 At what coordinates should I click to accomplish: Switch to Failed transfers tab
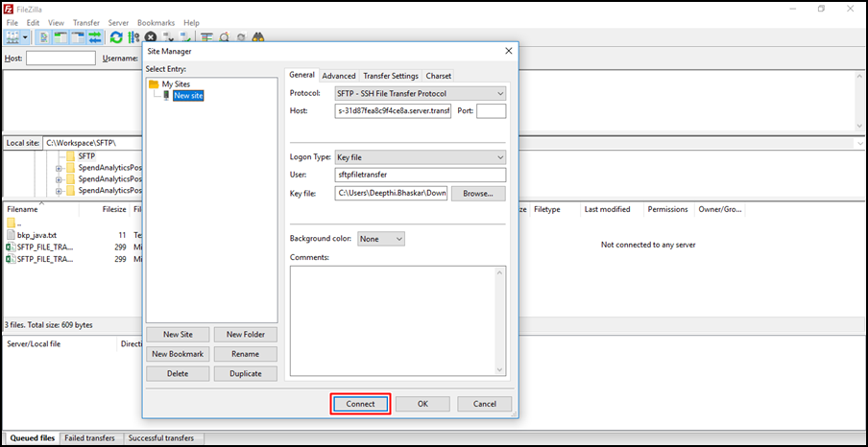click(x=89, y=437)
